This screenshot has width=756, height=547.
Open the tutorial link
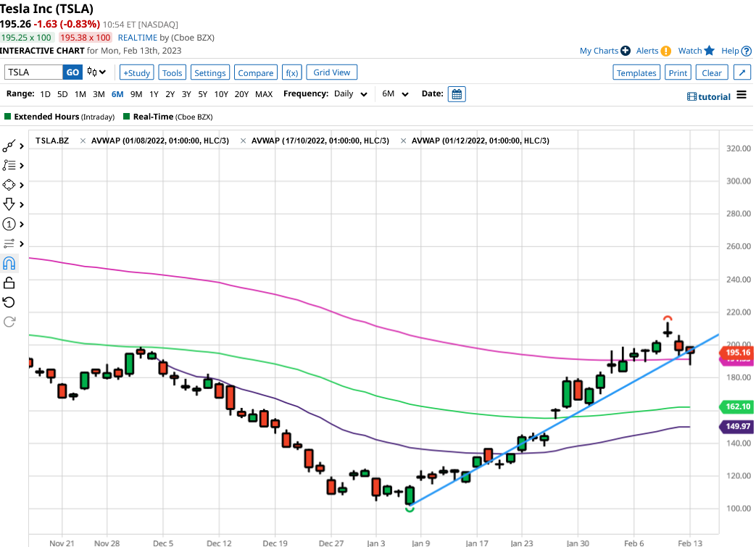(x=709, y=96)
